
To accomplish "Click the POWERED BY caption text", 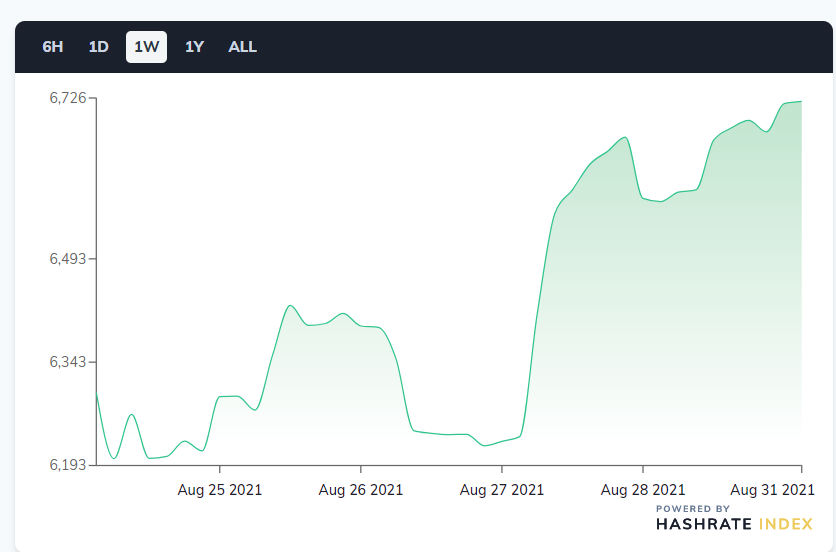I will (693, 509).
